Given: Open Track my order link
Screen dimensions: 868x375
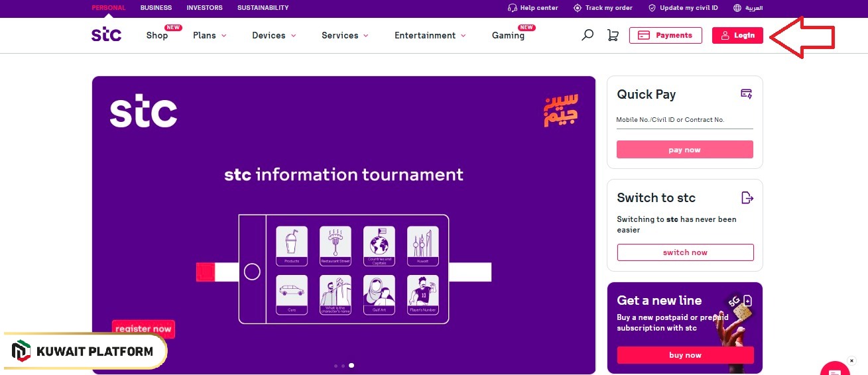Looking at the screenshot, I should (603, 8).
